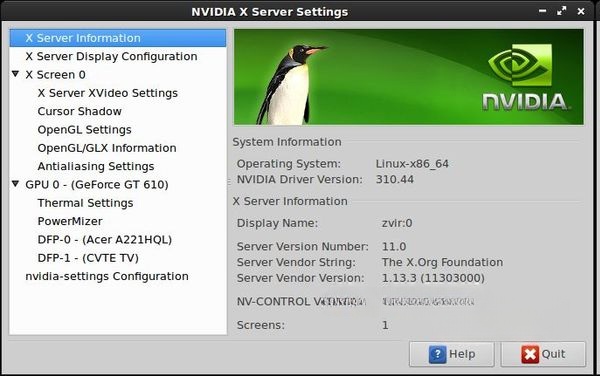Click the pane divider handle
Viewport: 600px width, 376px height.
pos(229,182)
